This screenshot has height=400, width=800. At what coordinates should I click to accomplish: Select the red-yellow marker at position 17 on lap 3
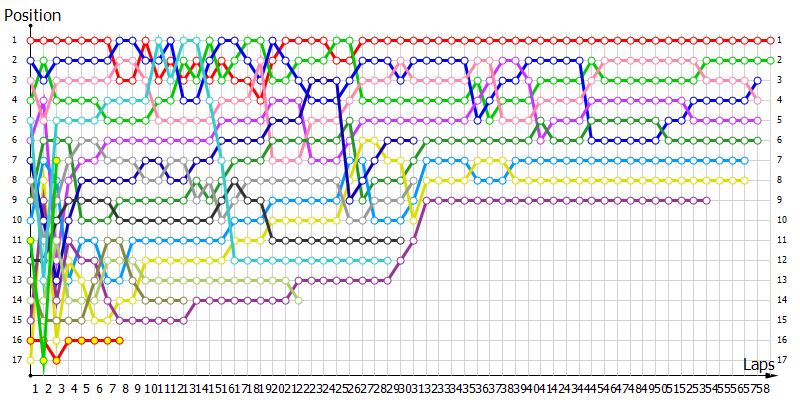click(x=56, y=360)
